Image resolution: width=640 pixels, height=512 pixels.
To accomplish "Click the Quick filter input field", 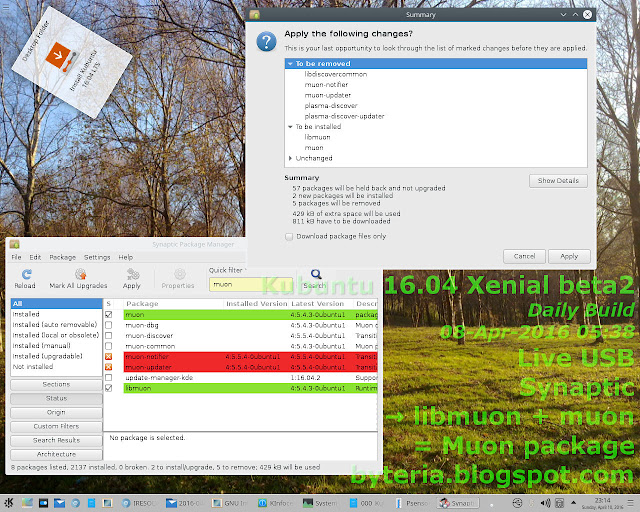I will [252, 285].
